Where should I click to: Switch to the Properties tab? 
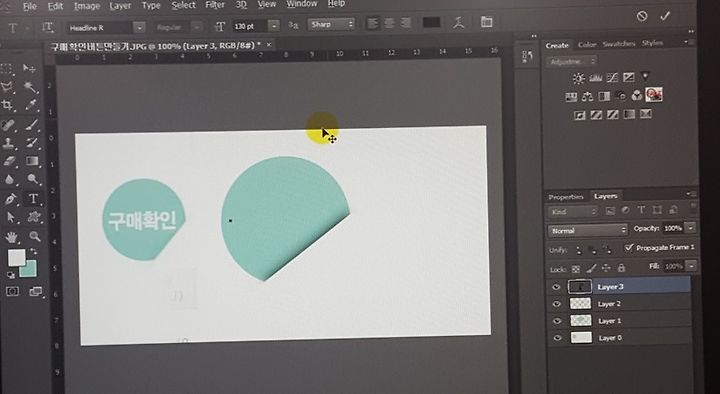566,197
